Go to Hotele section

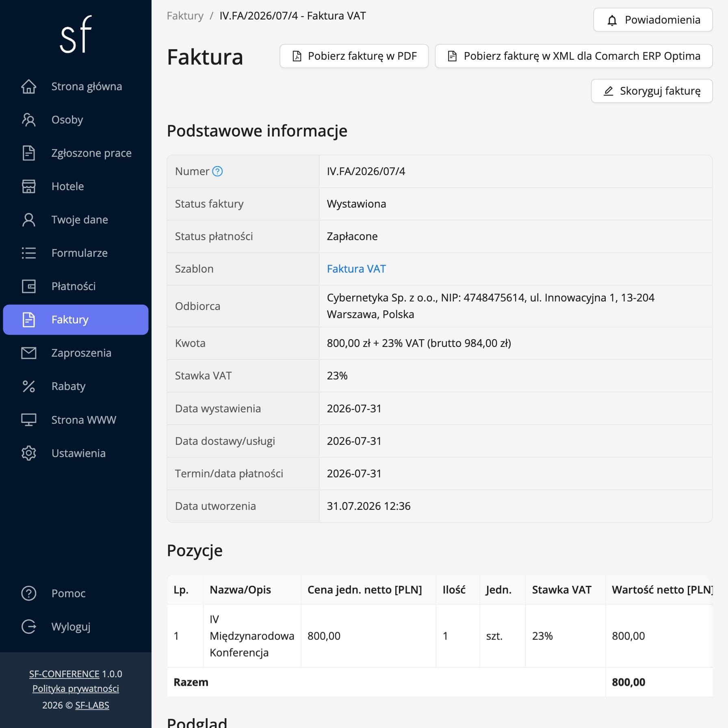point(76,186)
